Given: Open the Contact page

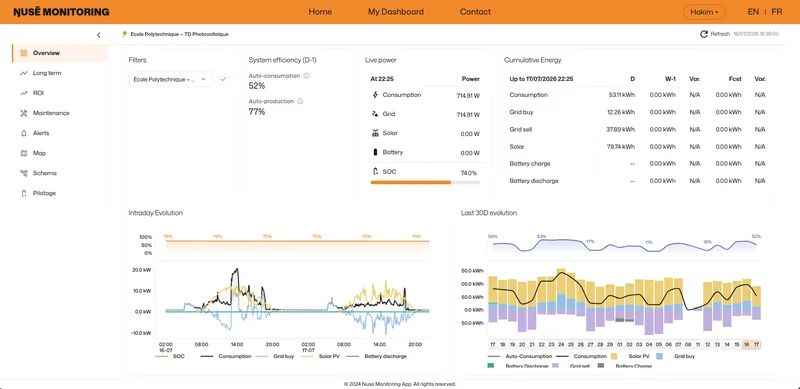Looking at the screenshot, I should [x=475, y=12].
